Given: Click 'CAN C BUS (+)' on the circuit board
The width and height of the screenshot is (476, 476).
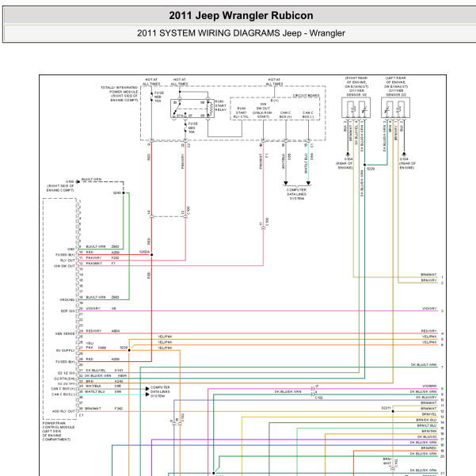Looking at the screenshot, I should tap(285, 115).
